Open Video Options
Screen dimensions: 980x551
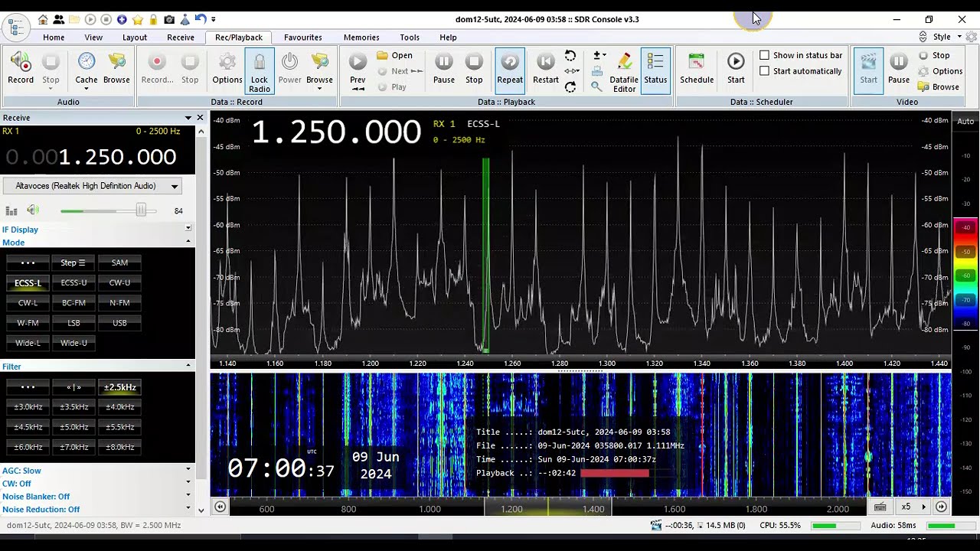[x=941, y=71]
